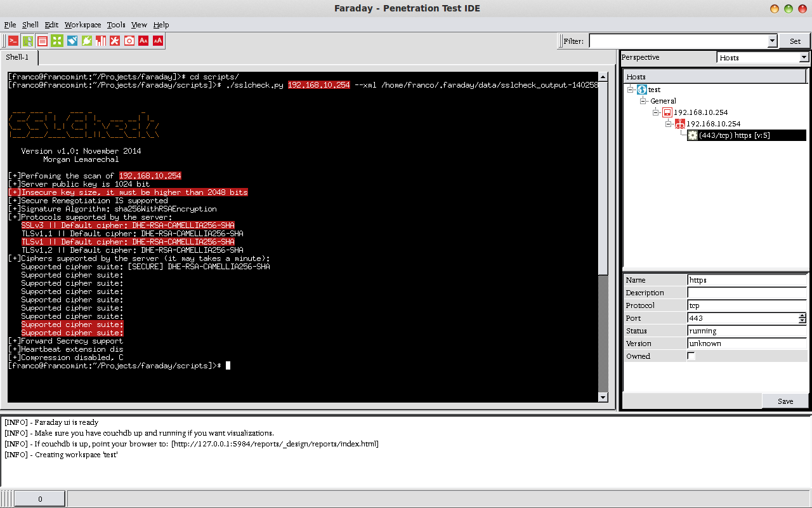Increment the Port value with the up arrow
This screenshot has width=812, height=508.
(802, 316)
